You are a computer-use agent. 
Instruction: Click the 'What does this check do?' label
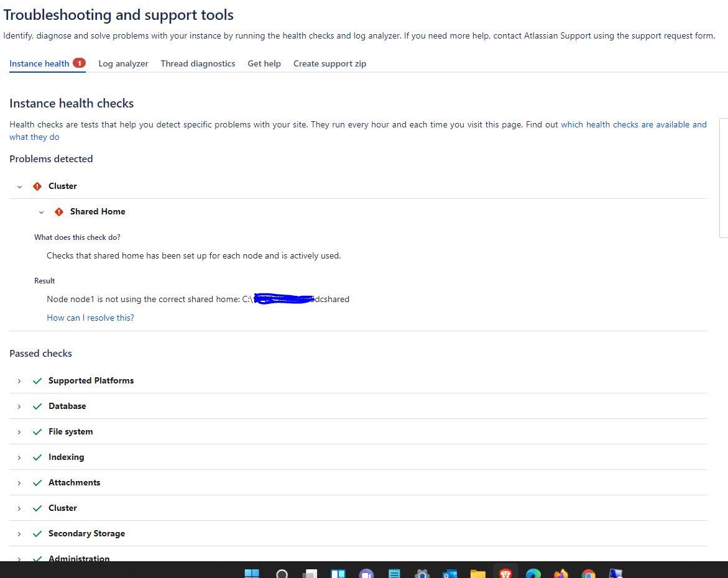pos(77,237)
